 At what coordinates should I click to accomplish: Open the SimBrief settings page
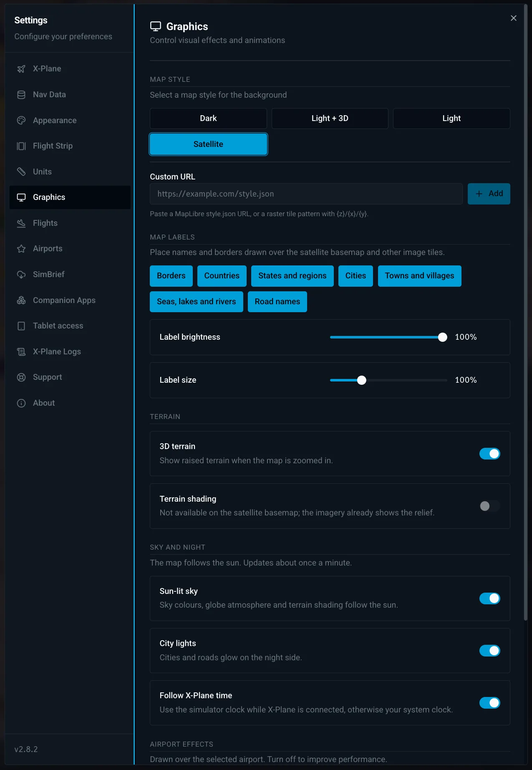70,275
